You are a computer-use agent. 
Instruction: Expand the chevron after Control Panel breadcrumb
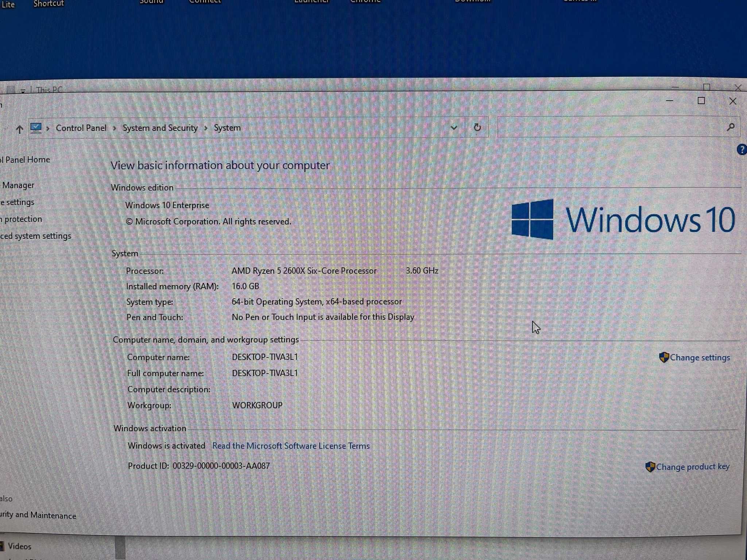(x=115, y=128)
